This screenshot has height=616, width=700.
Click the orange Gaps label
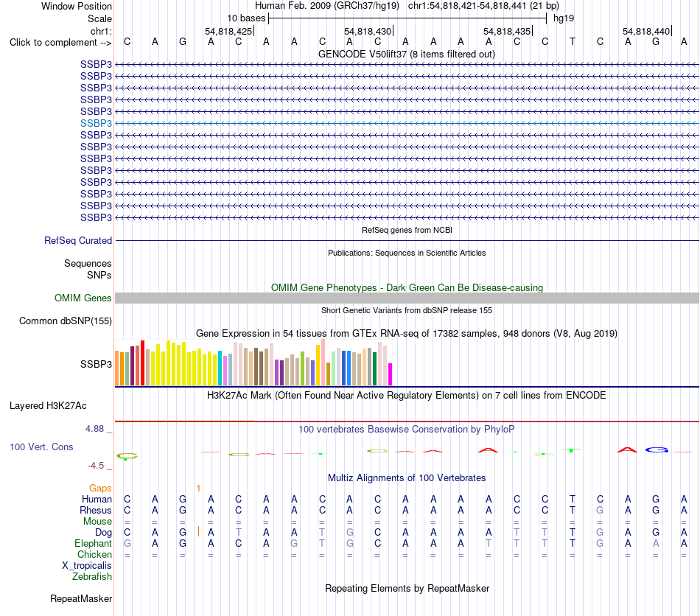click(100, 489)
